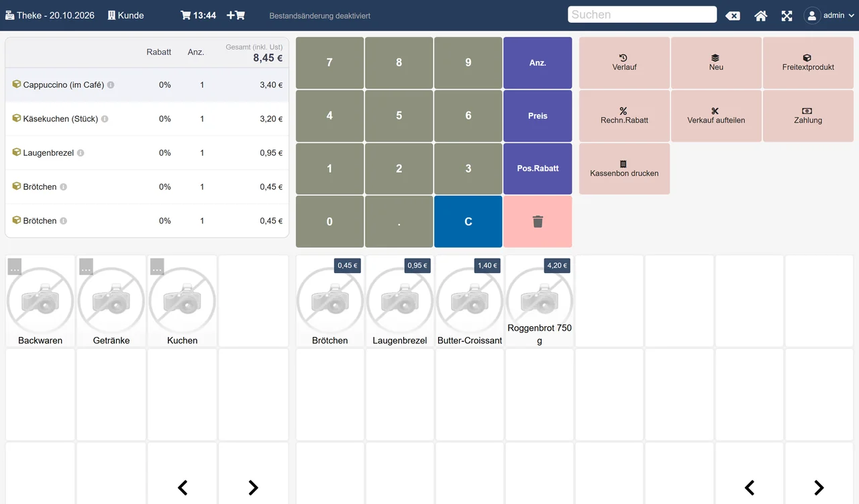Image resolution: width=859 pixels, height=504 pixels.
Task: Open the 13:44 cart in header
Action: coord(198,15)
